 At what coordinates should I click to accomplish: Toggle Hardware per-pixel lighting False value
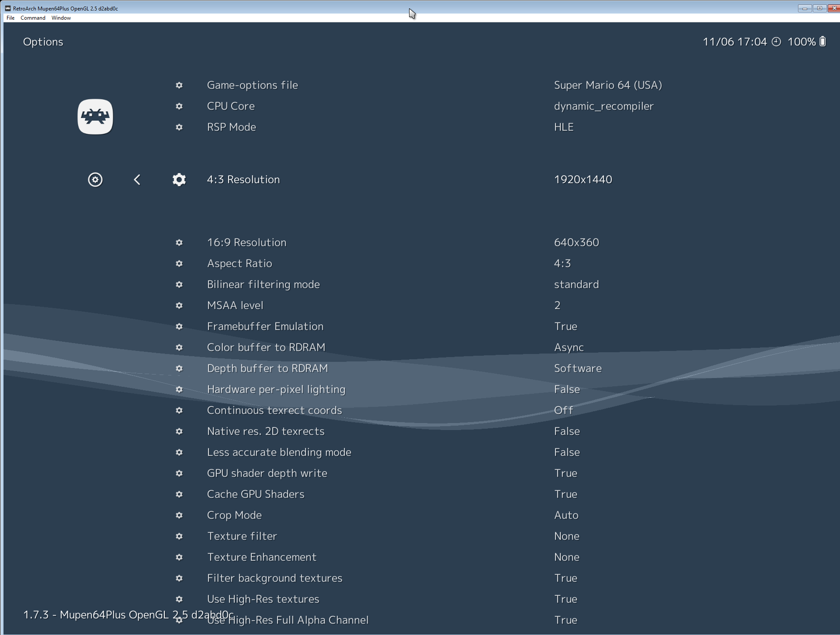[567, 389]
